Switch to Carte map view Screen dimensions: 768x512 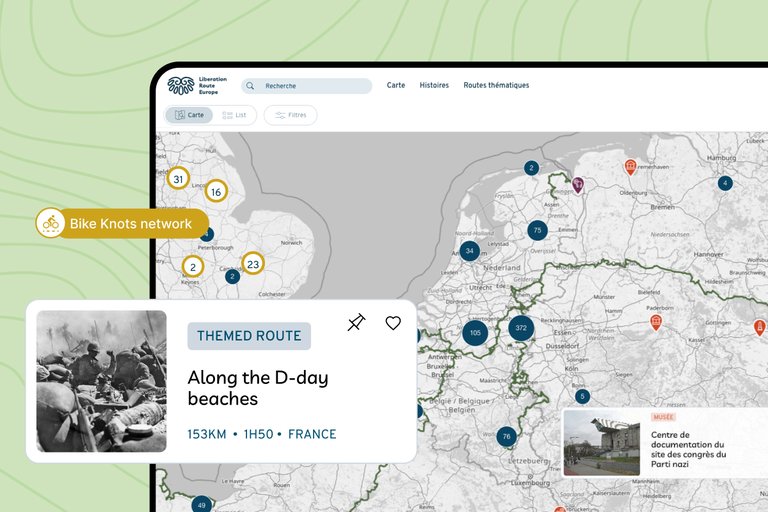coord(189,115)
